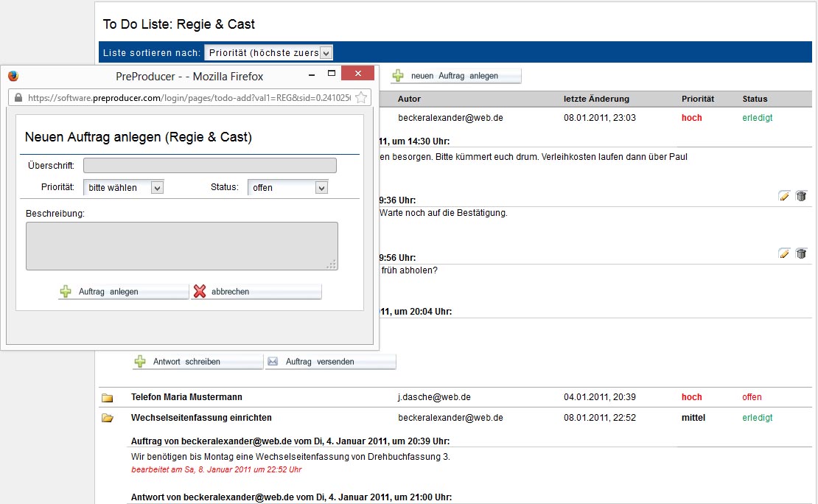
Task: Open the Priorität dropdown showing bitte wählen
Action: point(124,187)
